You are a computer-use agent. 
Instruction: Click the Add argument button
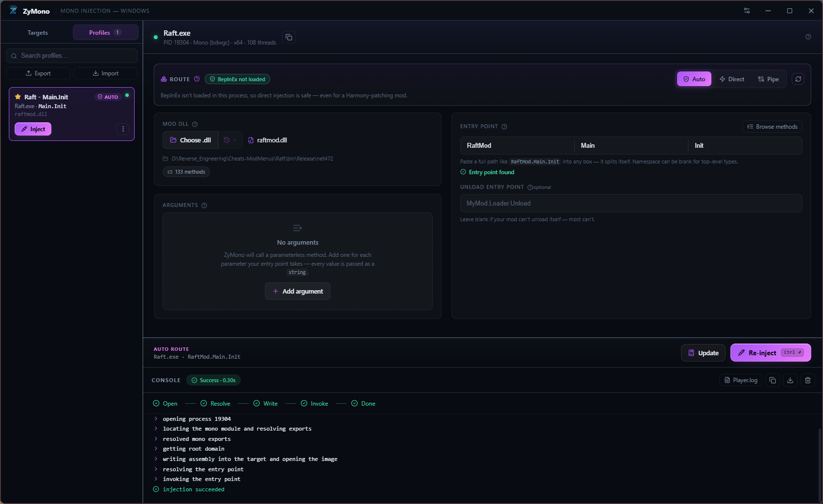click(298, 291)
